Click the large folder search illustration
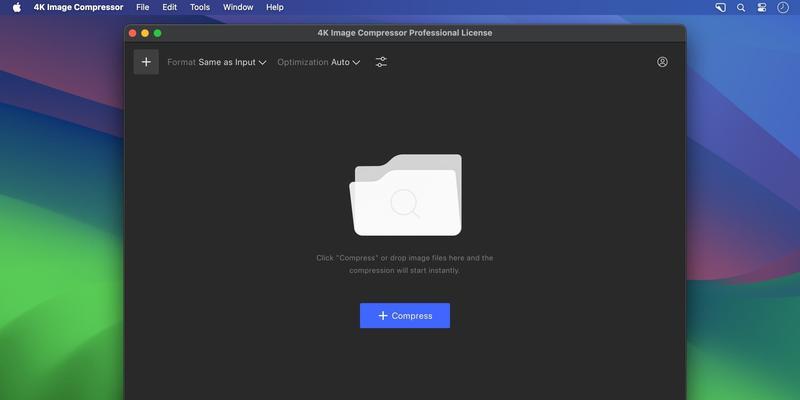 pos(406,195)
